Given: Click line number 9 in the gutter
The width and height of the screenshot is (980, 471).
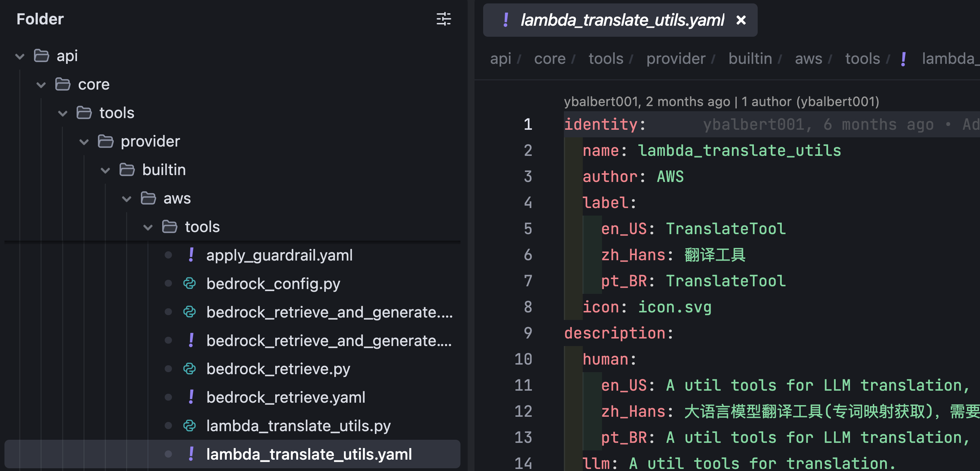Looking at the screenshot, I should point(528,333).
